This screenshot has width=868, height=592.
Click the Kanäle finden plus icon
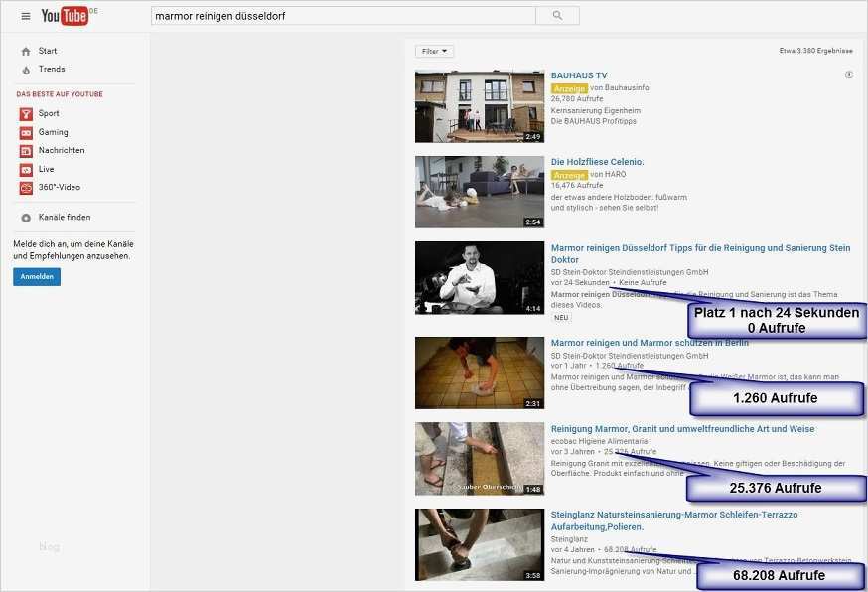[x=26, y=218]
